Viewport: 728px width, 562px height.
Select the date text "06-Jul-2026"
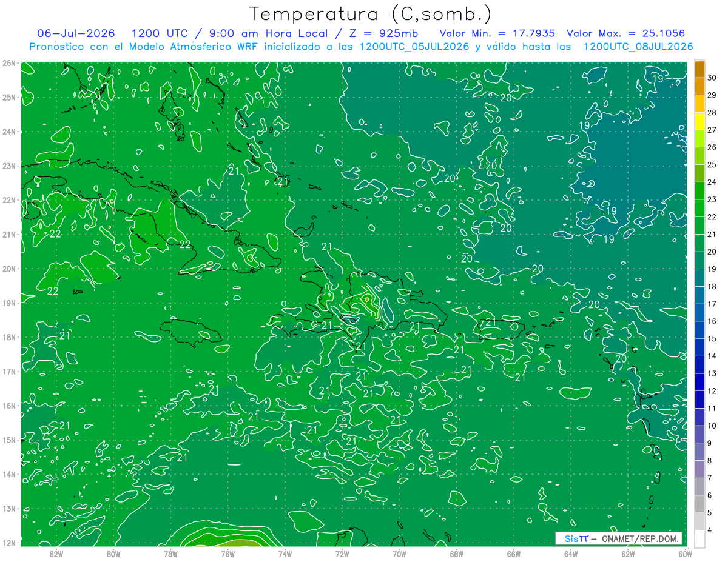(76, 33)
